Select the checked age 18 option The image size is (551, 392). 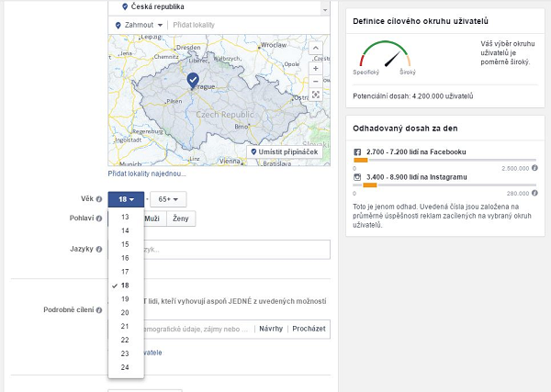pyautogui.click(x=126, y=286)
